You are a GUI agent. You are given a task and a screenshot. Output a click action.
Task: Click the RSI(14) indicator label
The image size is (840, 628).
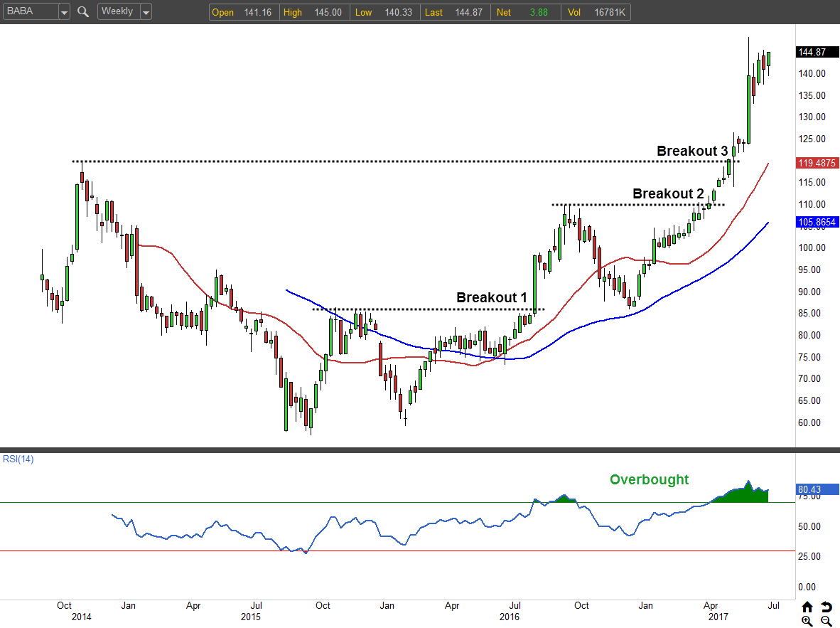17,459
